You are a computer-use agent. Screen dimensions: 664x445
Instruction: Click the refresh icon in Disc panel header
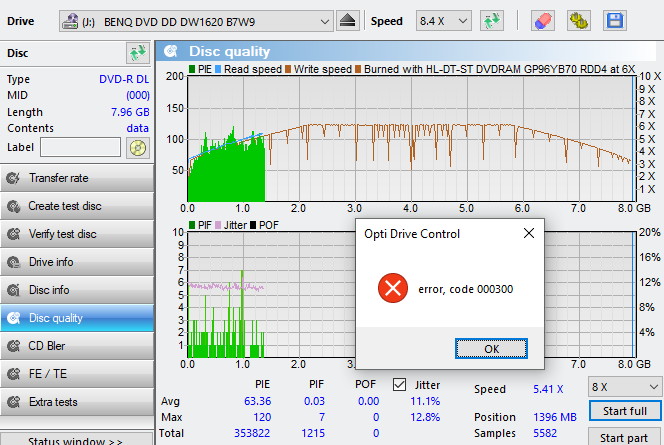coord(138,53)
